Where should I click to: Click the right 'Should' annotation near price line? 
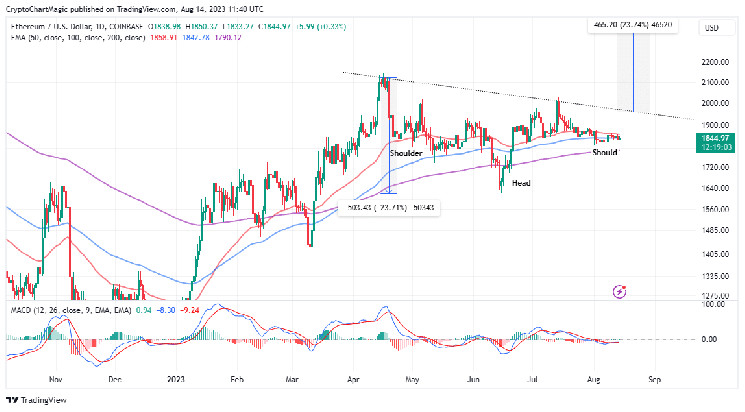(604, 152)
